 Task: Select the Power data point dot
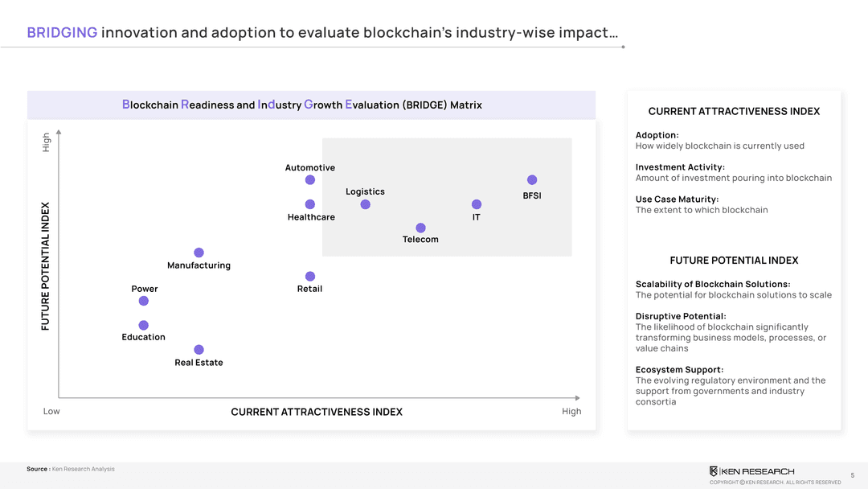tap(143, 301)
